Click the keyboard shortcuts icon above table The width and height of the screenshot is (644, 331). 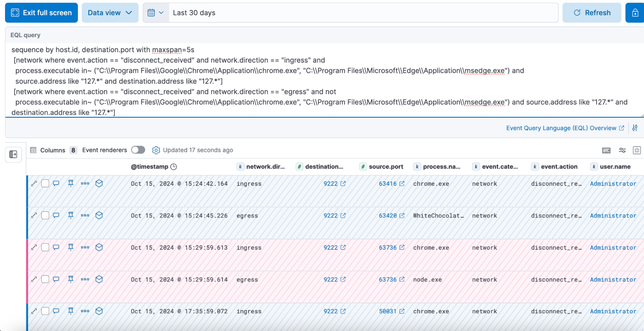pyautogui.click(x=606, y=150)
